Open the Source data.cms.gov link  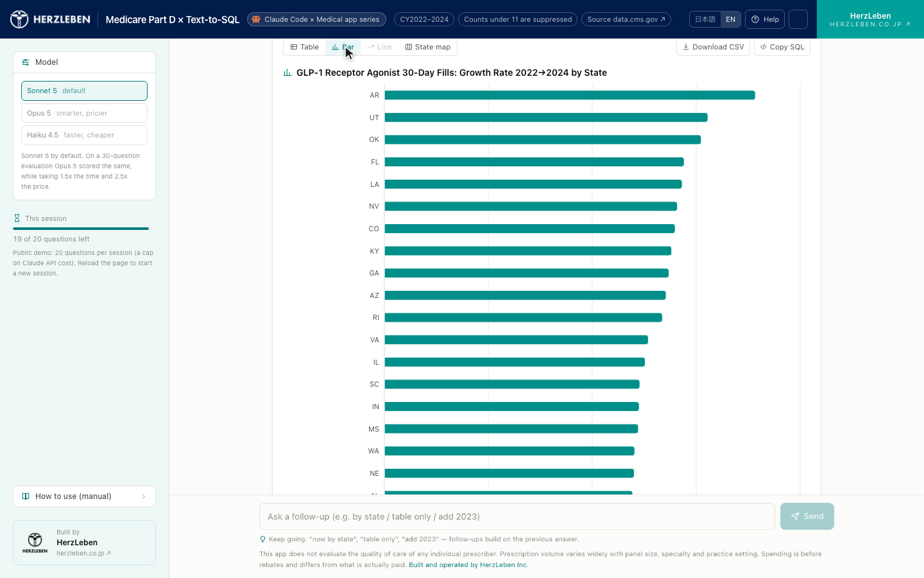pyautogui.click(x=626, y=19)
